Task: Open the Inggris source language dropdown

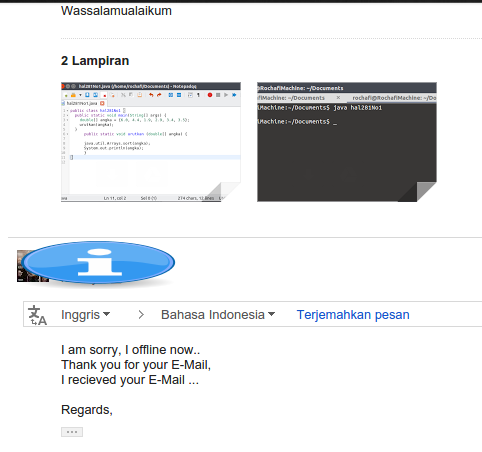Action: point(85,314)
